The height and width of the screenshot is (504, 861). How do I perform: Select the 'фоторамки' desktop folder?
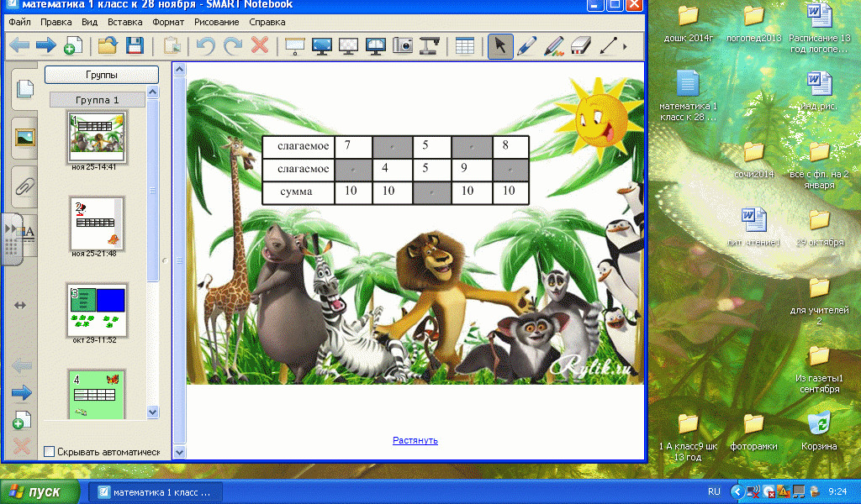(753, 432)
